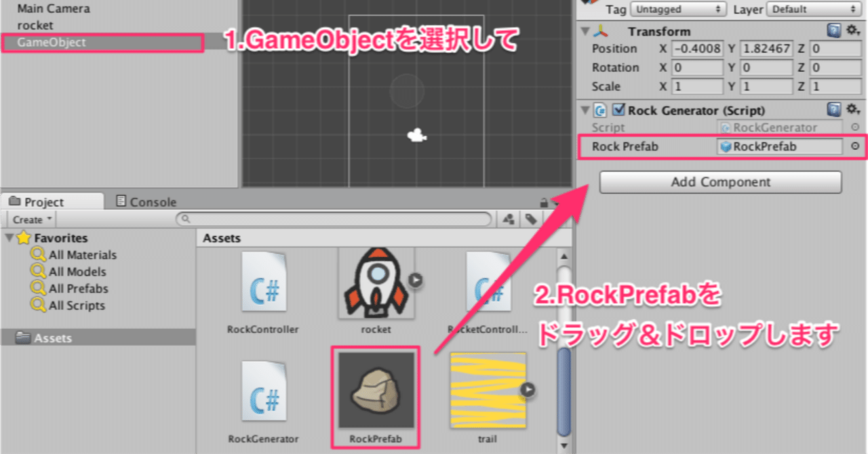The height and width of the screenshot is (454, 868).
Task: Edit the Position X value of Transform
Action: tap(697, 48)
